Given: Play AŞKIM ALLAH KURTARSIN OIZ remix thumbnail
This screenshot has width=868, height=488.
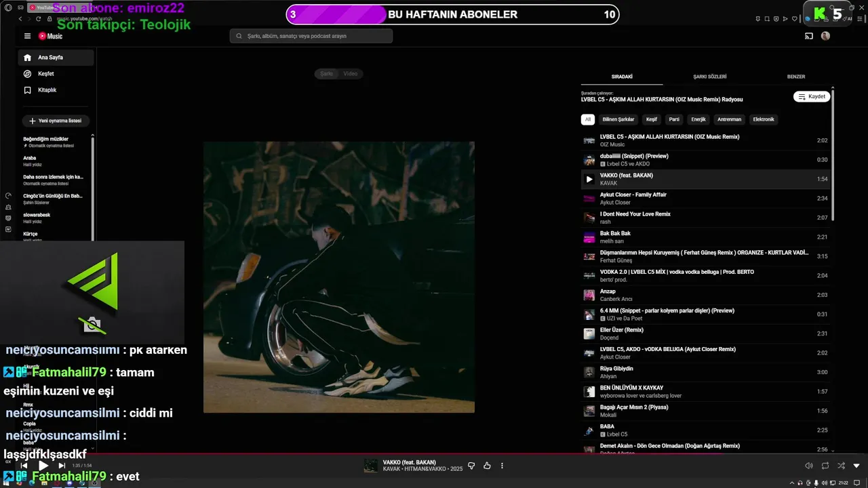Looking at the screenshot, I should pos(589,141).
